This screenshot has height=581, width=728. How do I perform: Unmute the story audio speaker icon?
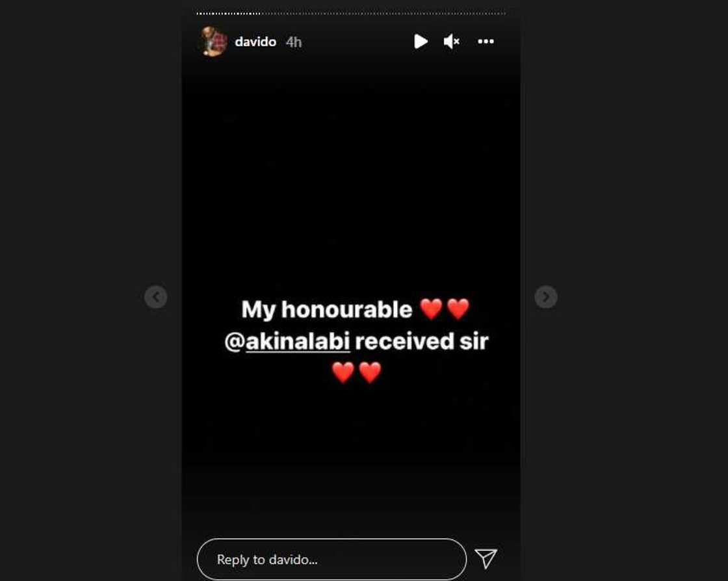[x=451, y=42]
